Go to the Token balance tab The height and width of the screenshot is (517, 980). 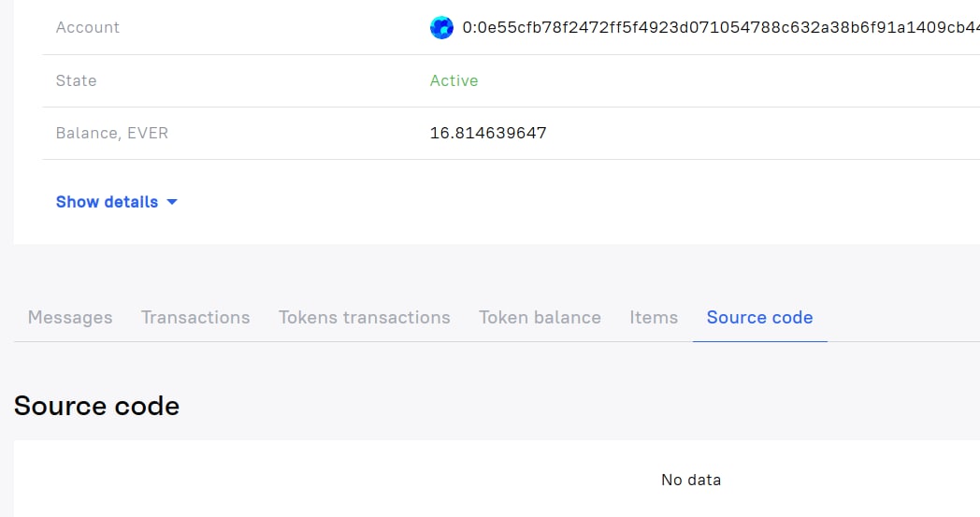(x=540, y=318)
